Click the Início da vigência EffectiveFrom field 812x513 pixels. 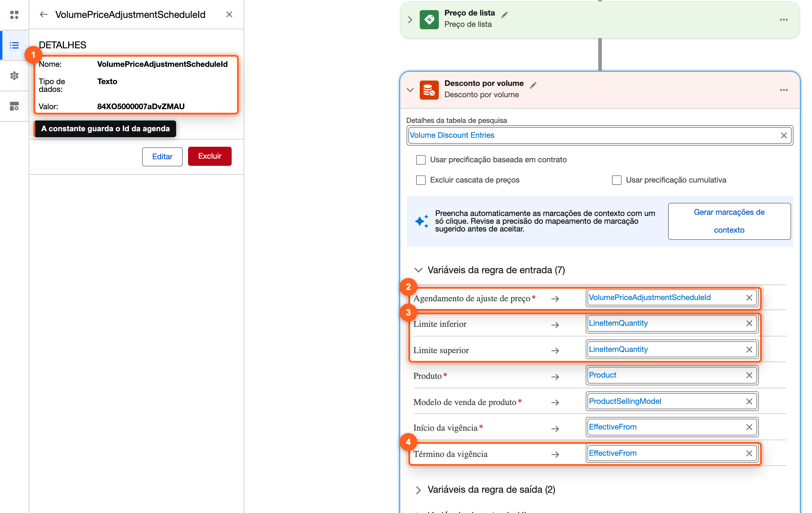(x=672, y=427)
